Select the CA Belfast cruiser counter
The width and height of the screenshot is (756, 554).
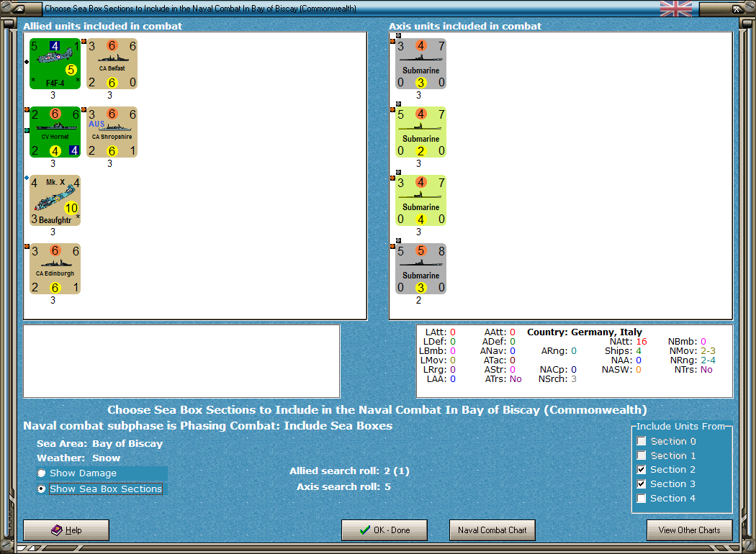point(112,63)
